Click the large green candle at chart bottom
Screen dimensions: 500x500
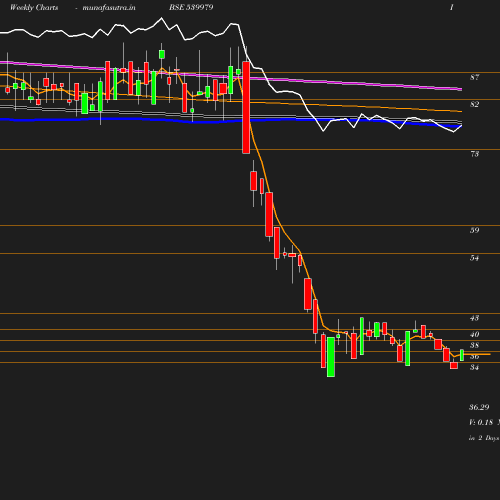tap(331, 357)
